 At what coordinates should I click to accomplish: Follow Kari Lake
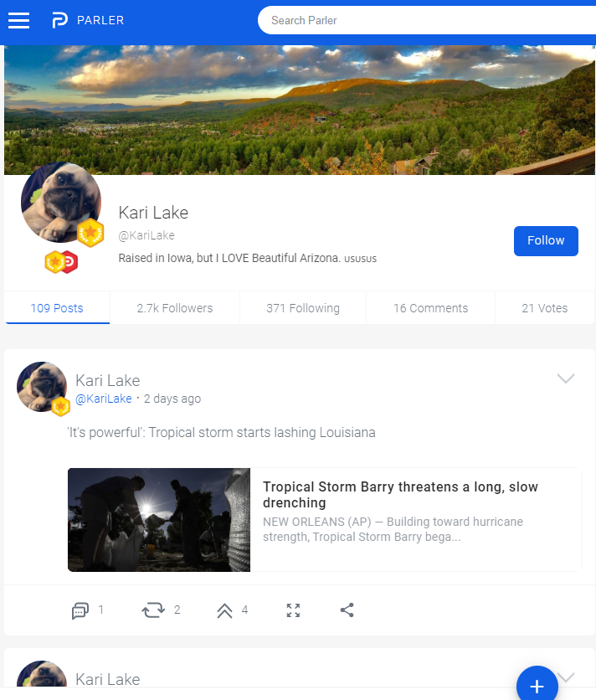coord(546,240)
